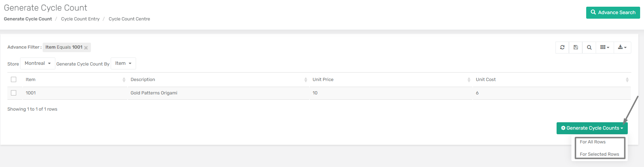The height and width of the screenshot is (167, 644).
Task: Sort by Item column arrows
Action: [x=124, y=80]
